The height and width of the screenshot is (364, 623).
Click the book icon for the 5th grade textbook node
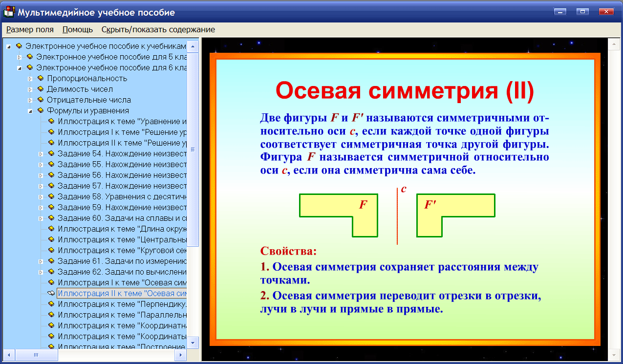29,57
